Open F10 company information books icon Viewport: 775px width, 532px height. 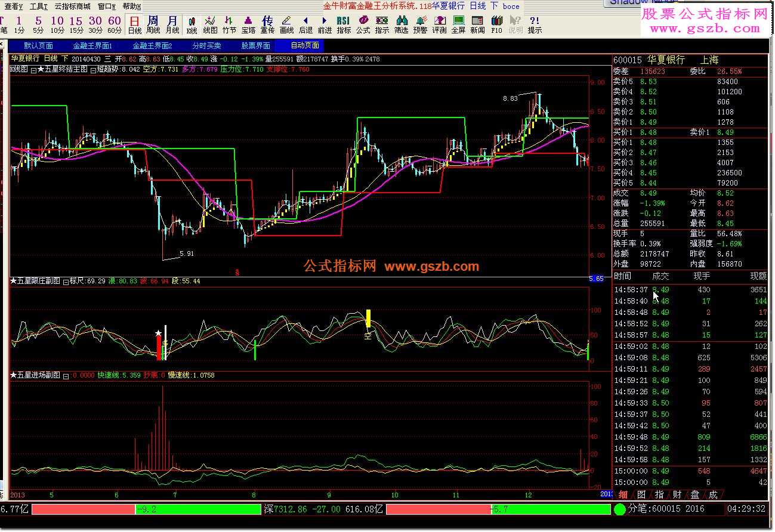pos(496,24)
